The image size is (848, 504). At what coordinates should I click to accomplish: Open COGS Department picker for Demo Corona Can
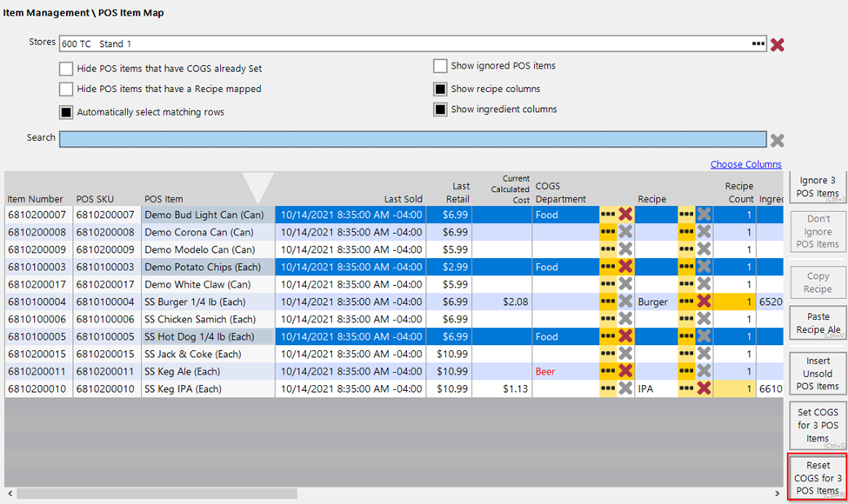coord(608,232)
